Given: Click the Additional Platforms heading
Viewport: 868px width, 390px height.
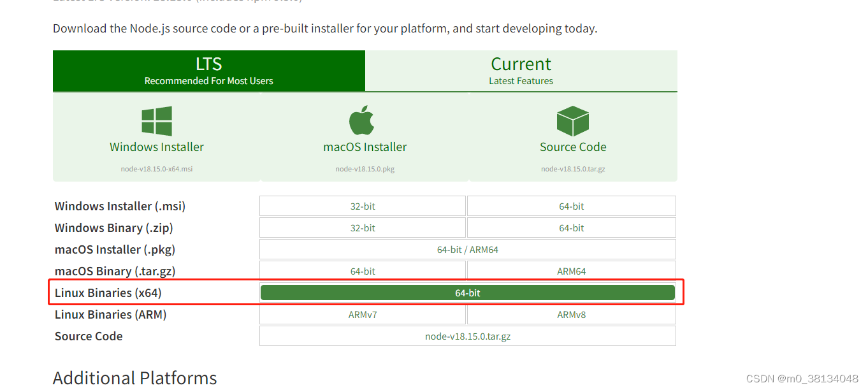Looking at the screenshot, I should pos(135,378).
